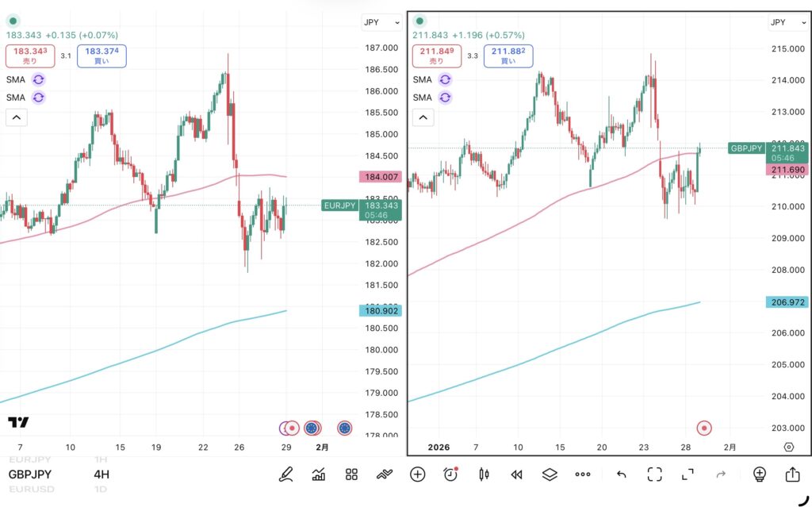Select the 4H timeframe picker
Image resolution: width=812 pixels, height=507 pixels.
(x=101, y=474)
